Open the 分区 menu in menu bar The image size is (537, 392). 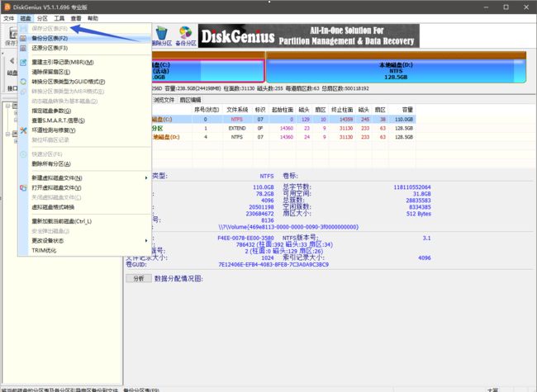(x=42, y=18)
